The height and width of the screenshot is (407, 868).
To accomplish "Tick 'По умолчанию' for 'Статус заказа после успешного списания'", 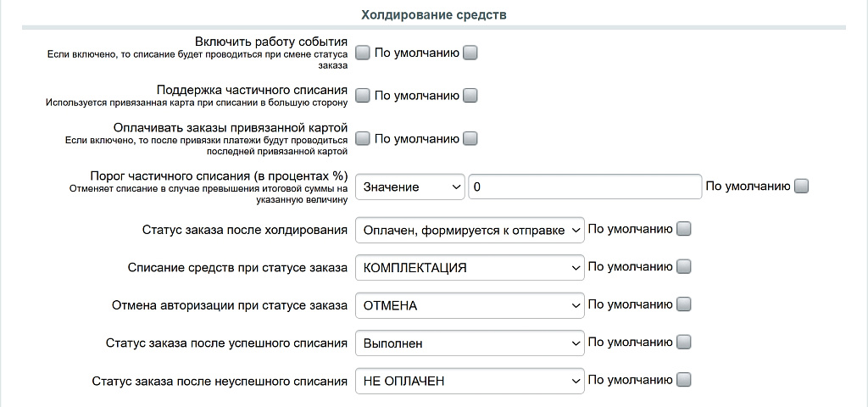I will 684,343.
